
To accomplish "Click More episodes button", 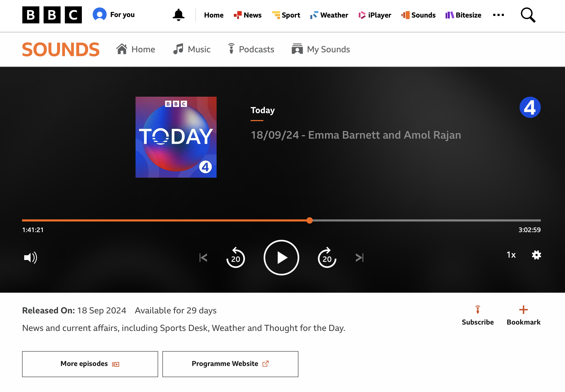I will 90,364.
